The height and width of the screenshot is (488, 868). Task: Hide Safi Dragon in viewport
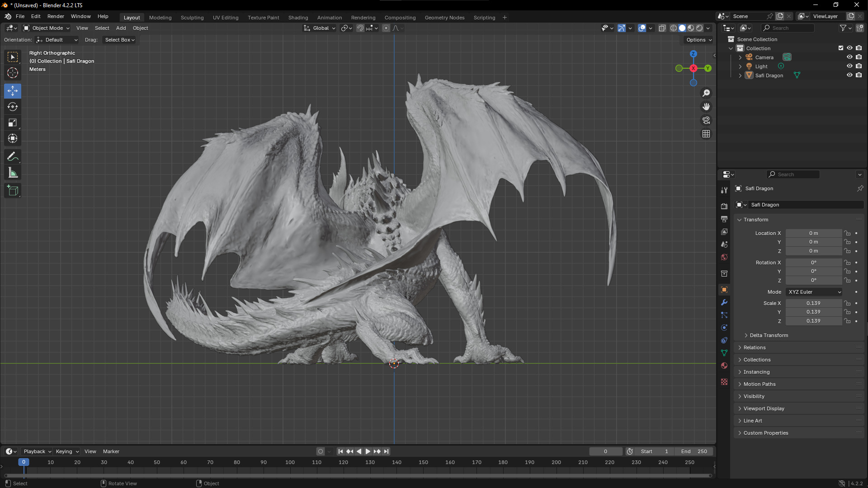[x=849, y=75]
